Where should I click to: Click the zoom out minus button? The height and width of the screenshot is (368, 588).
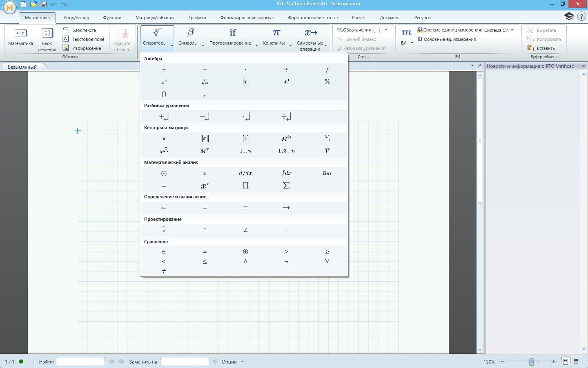(502, 362)
